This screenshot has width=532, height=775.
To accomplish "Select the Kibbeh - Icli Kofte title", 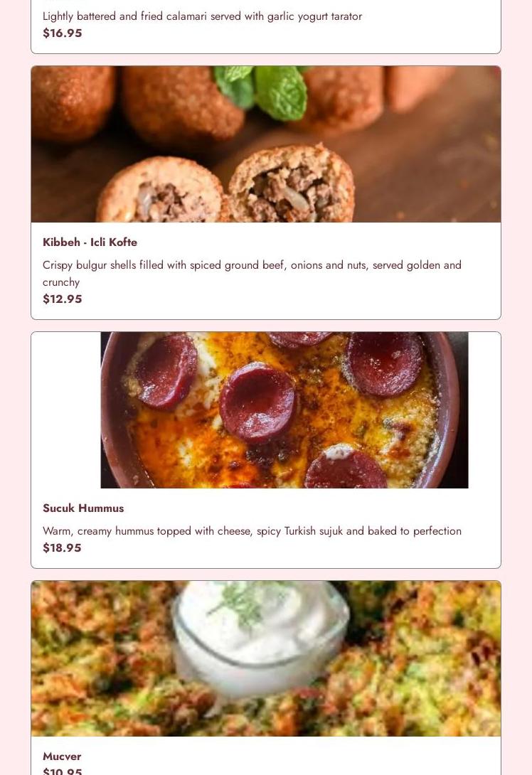I will tap(90, 242).
